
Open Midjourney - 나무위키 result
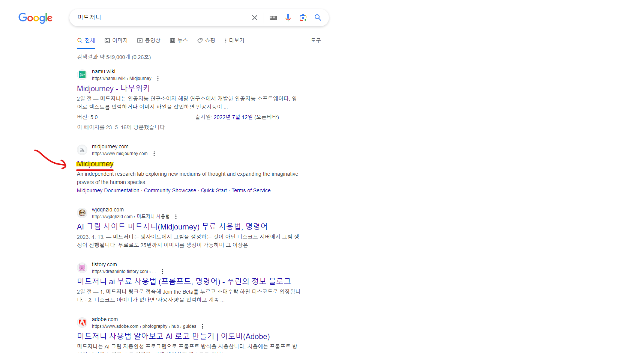(113, 89)
